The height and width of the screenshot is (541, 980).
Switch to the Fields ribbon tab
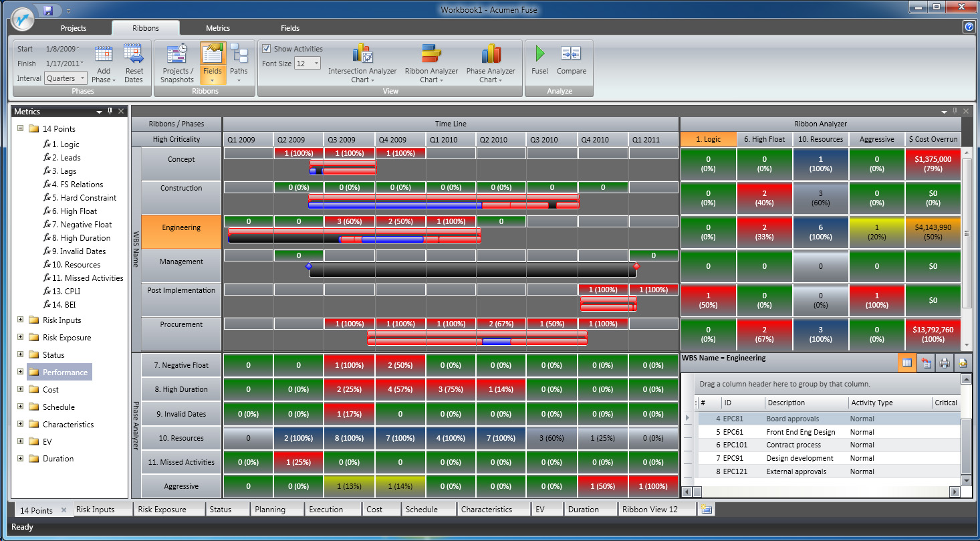pos(290,28)
